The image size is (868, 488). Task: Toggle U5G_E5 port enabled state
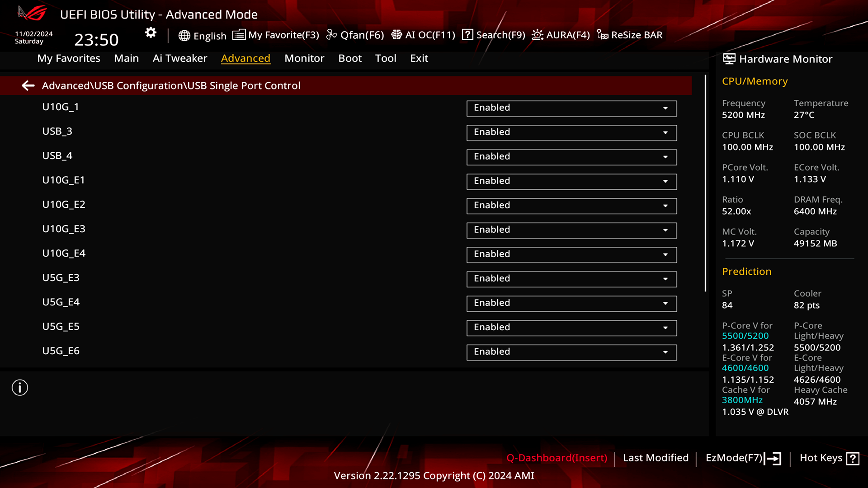coord(571,327)
